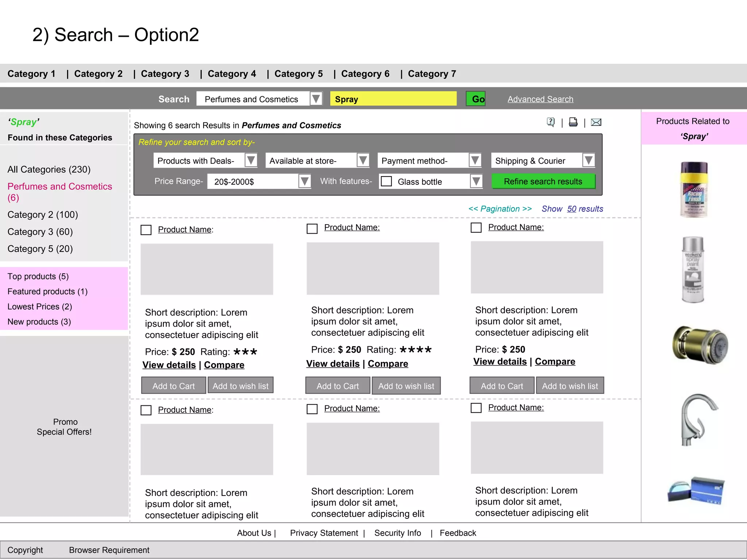Viewport: 747px width, 560px height.
Task: Click the yellow Spray search field
Action: (x=393, y=99)
